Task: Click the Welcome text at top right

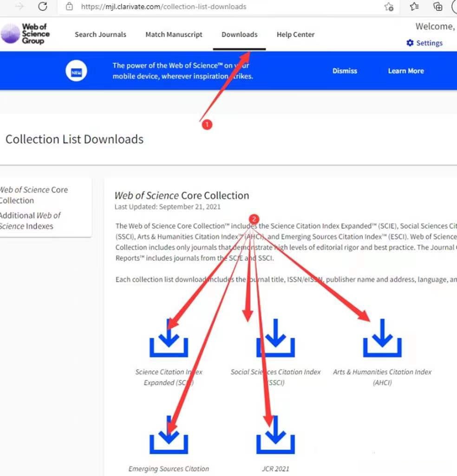Action: tap(435, 26)
